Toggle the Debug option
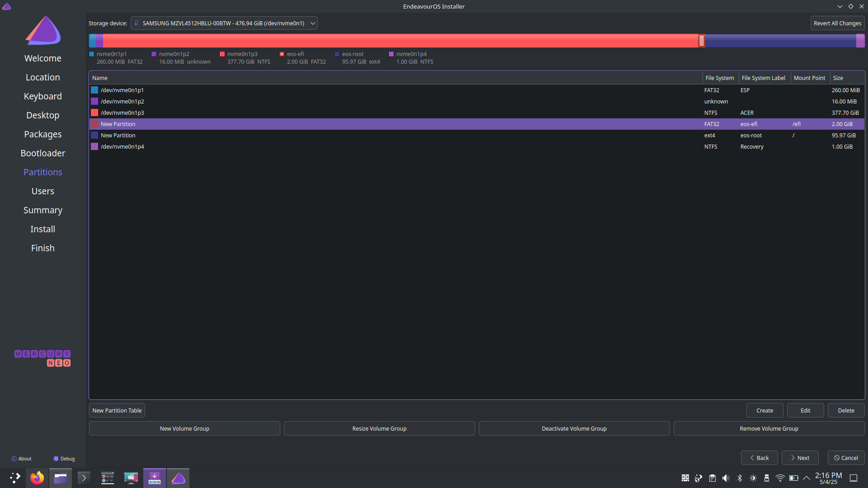Image resolution: width=868 pixels, height=488 pixels. point(64,459)
